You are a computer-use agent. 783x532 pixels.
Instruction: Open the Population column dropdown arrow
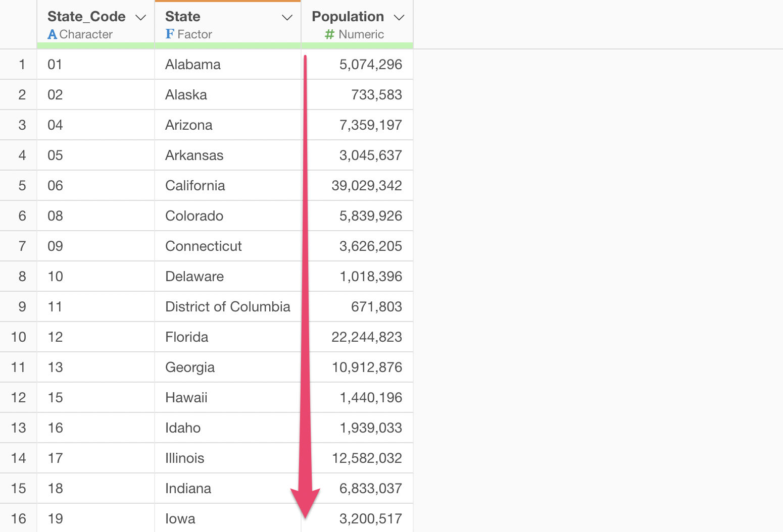pos(399,18)
